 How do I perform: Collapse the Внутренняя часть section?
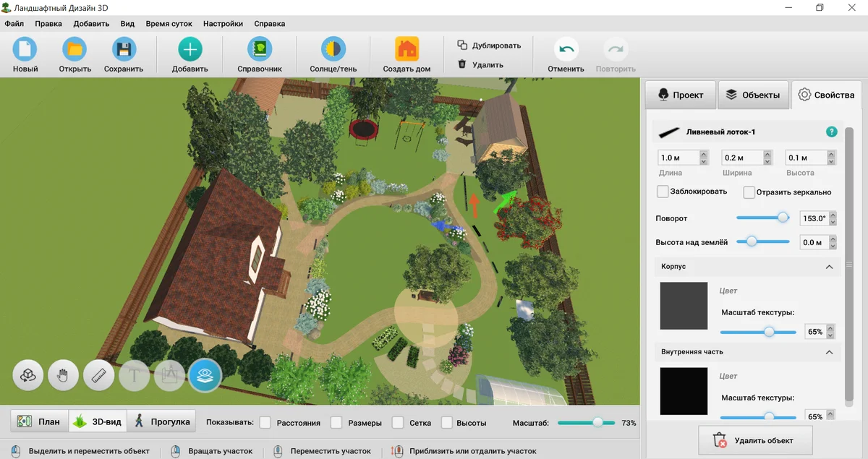tap(829, 352)
